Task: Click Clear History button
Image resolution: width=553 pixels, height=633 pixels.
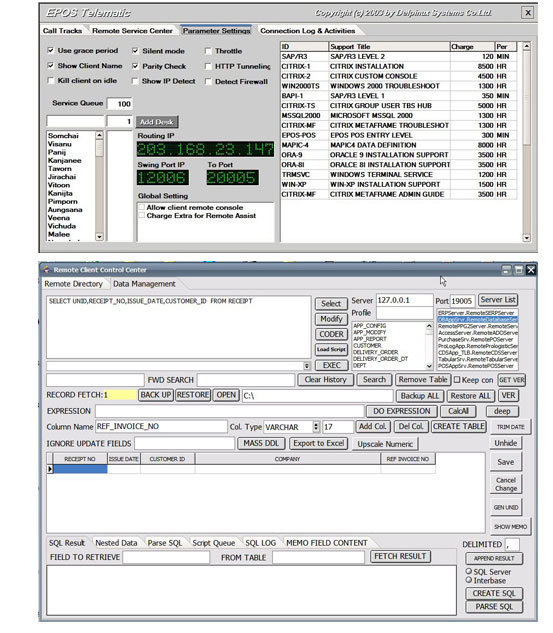Action: coord(325,380)
